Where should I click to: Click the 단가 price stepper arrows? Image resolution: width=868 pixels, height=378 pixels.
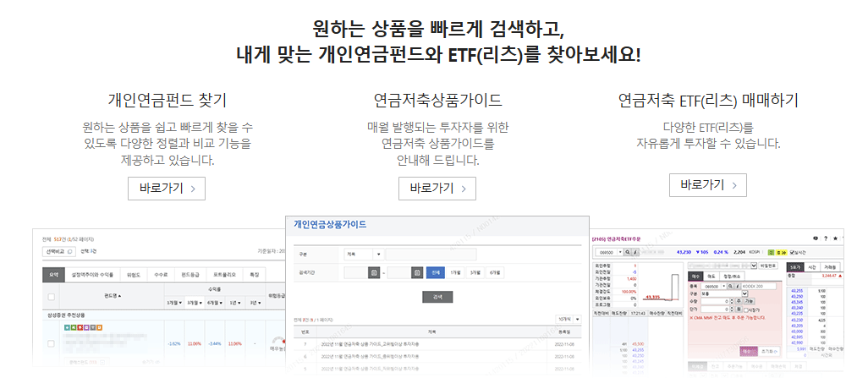point(732,309)
